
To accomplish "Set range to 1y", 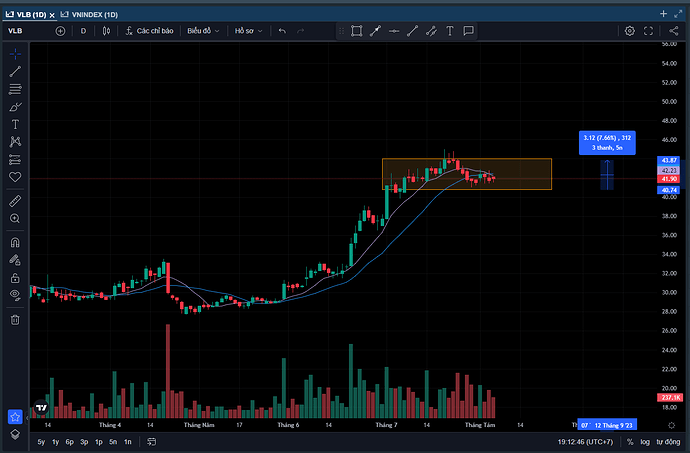I will tap(55, 442).
